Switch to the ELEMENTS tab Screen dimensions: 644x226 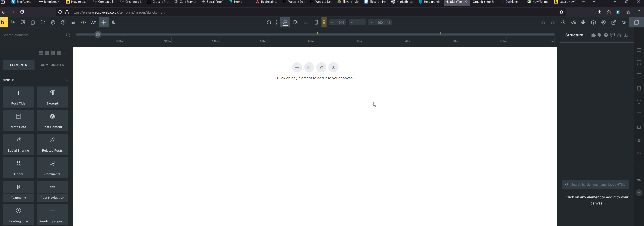19,65
